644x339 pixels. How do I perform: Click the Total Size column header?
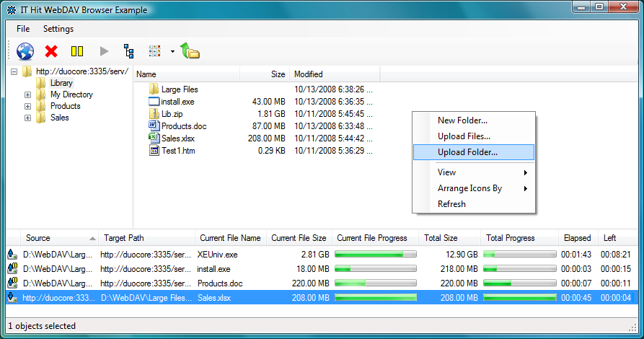click(450, 238)
